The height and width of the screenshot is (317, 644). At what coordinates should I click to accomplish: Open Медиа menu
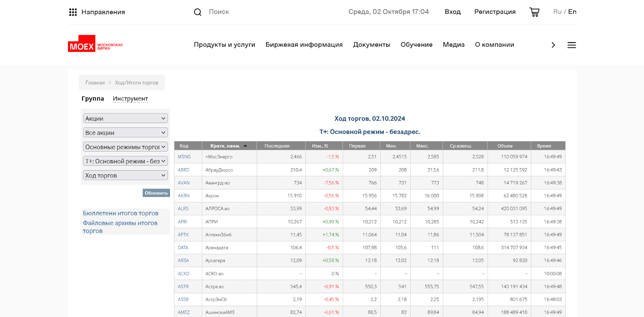tap(454, 45)
